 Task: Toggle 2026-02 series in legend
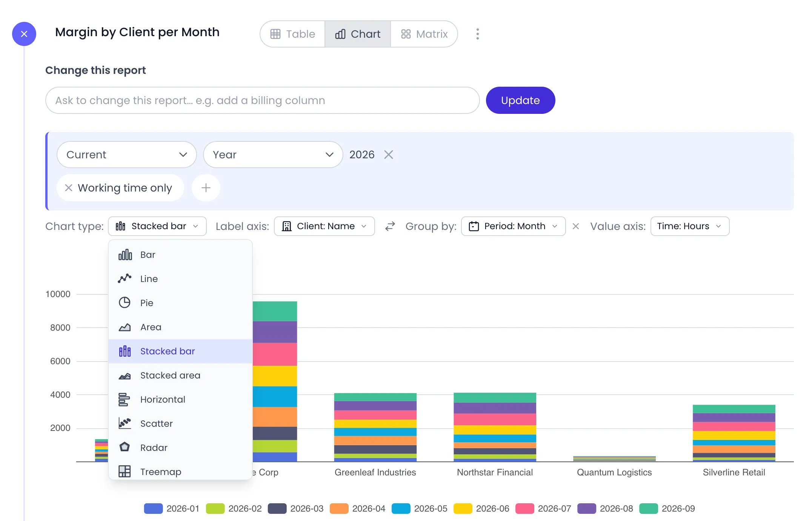click(234, 509)
